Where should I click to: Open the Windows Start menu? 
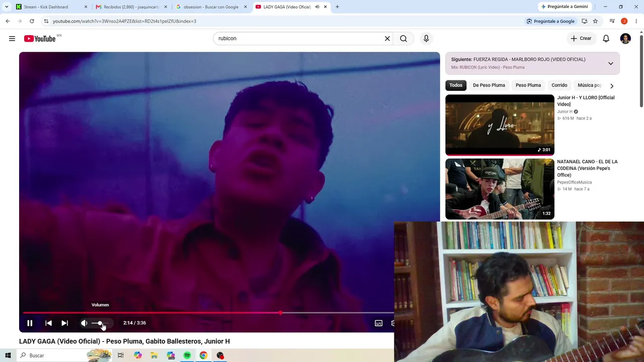point(8,355)
